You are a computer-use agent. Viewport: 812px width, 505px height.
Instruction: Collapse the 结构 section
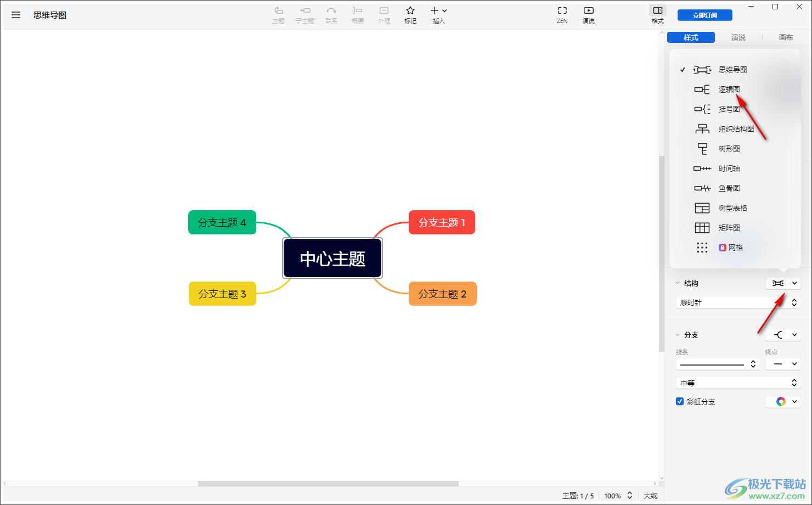click(x=678, y=283)
